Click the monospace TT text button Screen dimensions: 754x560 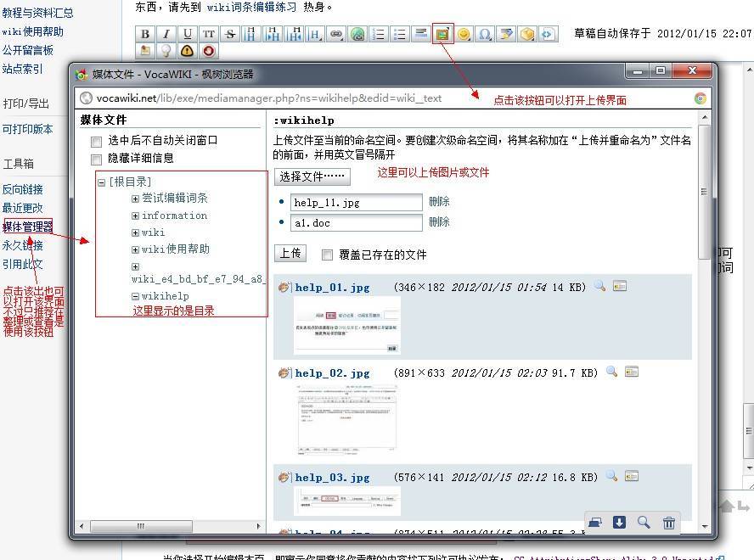pyautogui.click(x=209, y=34)
